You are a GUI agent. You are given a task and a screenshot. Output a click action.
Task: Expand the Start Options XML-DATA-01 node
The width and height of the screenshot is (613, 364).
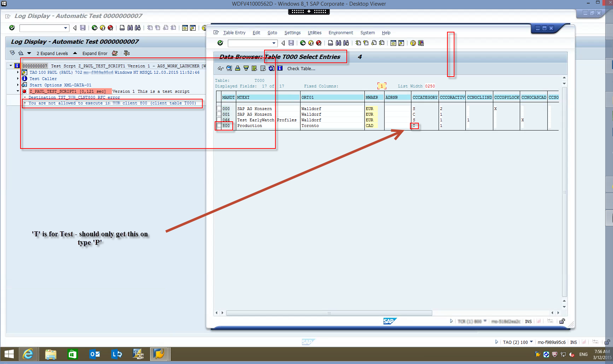pos(18,85)
